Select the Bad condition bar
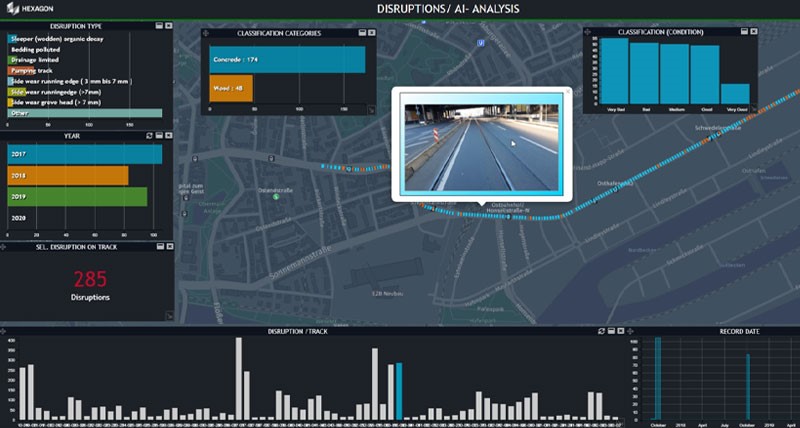This screenshot has width=800, height=428. coord(644,73)
